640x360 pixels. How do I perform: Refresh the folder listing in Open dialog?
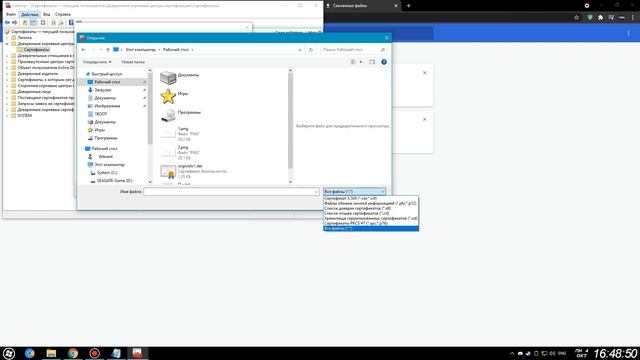[311, 50]
